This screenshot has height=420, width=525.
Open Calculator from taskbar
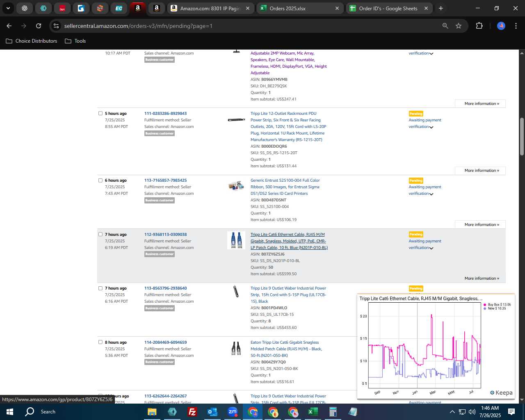[x=333, y=412]
